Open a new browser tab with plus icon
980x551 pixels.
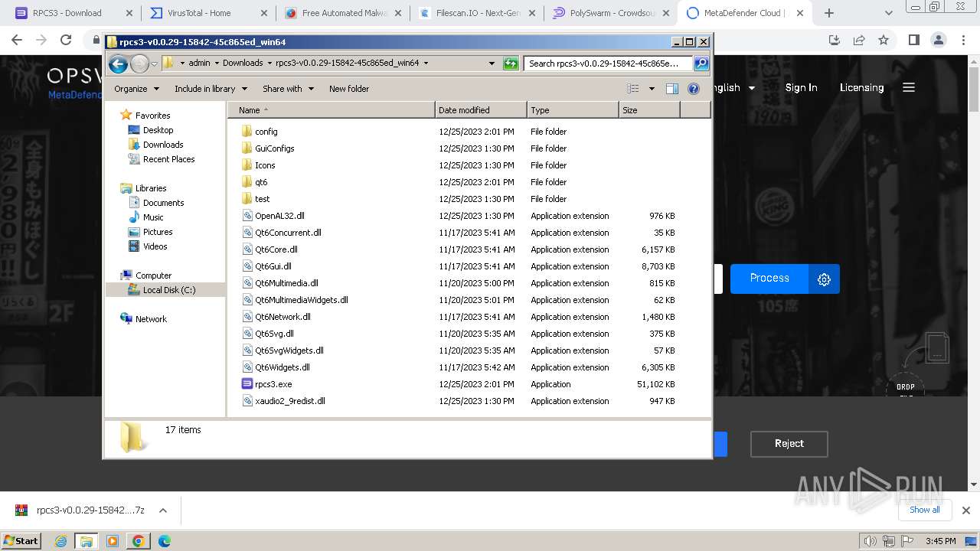[x=829, y=13]
